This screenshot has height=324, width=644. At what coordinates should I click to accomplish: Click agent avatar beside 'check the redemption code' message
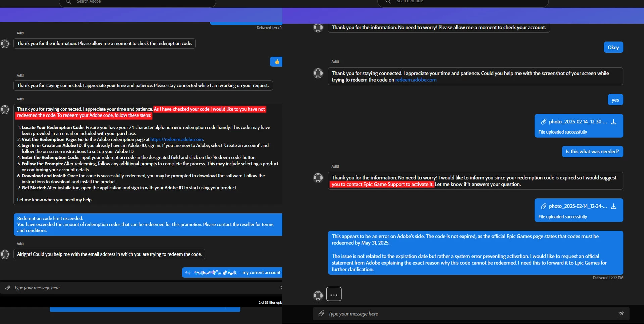[x=5, y=44]
